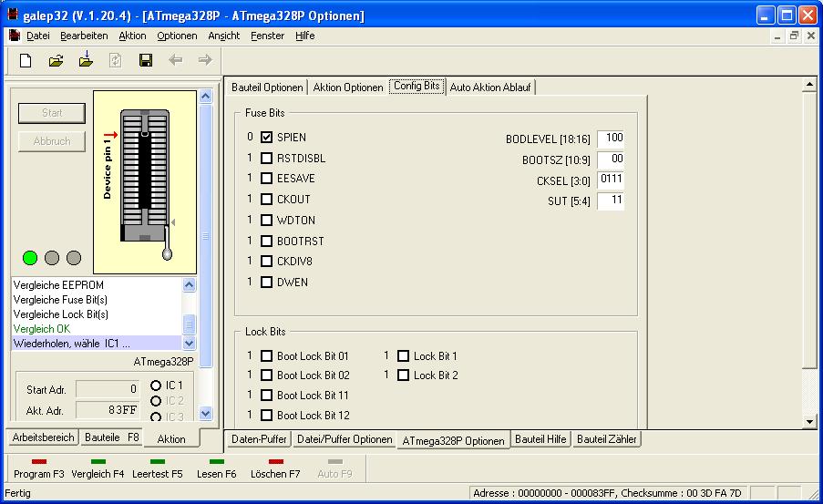Click the green status LED indicator

coord(30,258)
